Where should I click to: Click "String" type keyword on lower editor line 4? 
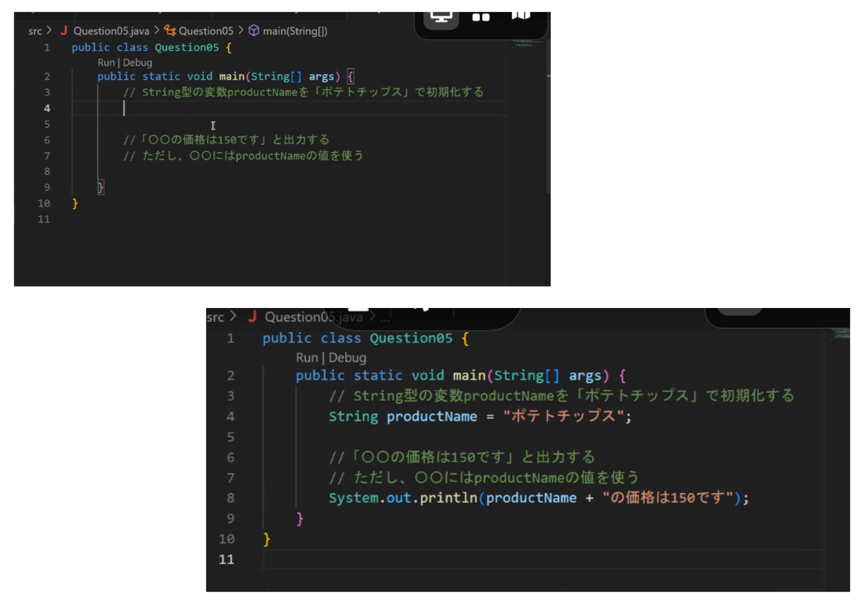[353, 416]
